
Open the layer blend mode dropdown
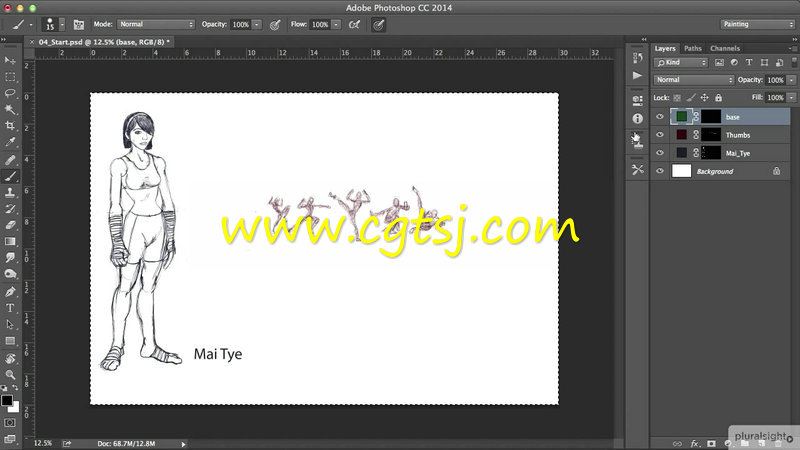click(x=694, y=80)
